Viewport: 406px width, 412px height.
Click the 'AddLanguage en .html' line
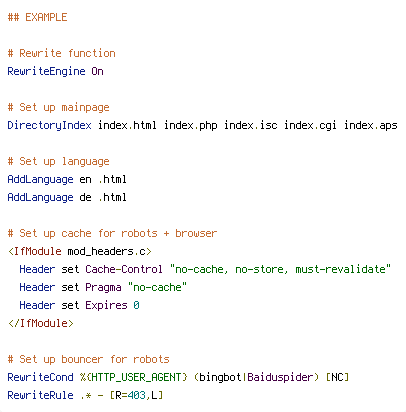(x=67, y=180)
